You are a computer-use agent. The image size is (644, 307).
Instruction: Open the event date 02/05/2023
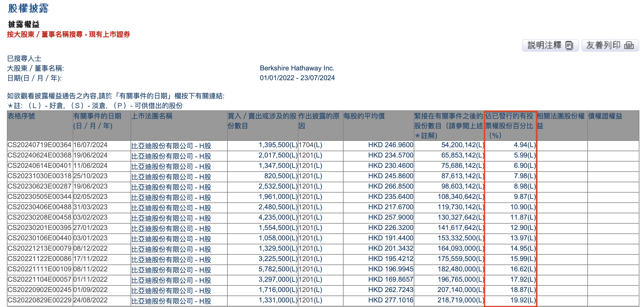click(x=90, y=197)
